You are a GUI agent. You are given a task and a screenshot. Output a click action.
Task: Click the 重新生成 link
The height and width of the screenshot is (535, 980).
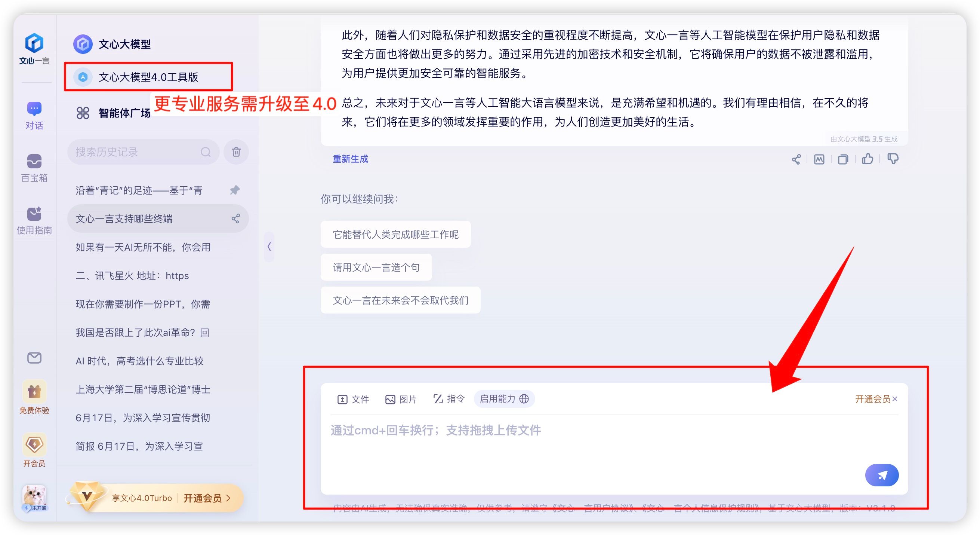[350, 159]
